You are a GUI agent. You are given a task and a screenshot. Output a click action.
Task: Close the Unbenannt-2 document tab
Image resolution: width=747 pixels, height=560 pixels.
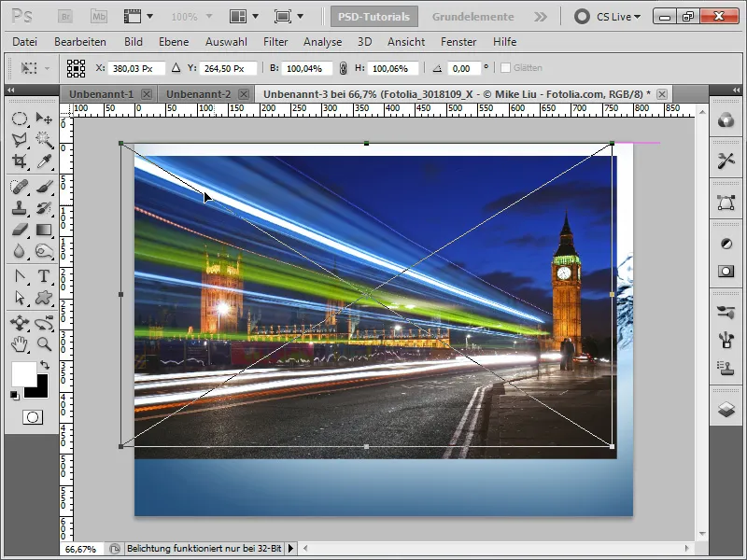pos(244,94)
